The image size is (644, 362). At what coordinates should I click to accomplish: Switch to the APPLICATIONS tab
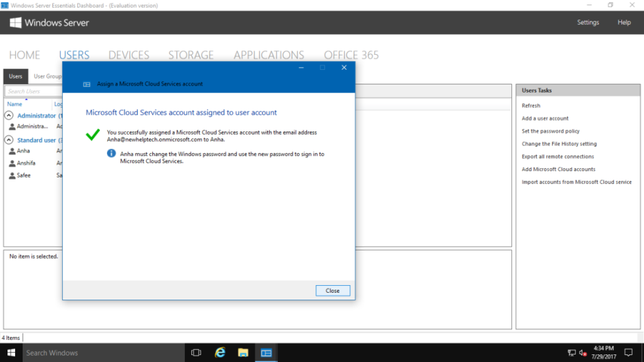click(269, 55)
